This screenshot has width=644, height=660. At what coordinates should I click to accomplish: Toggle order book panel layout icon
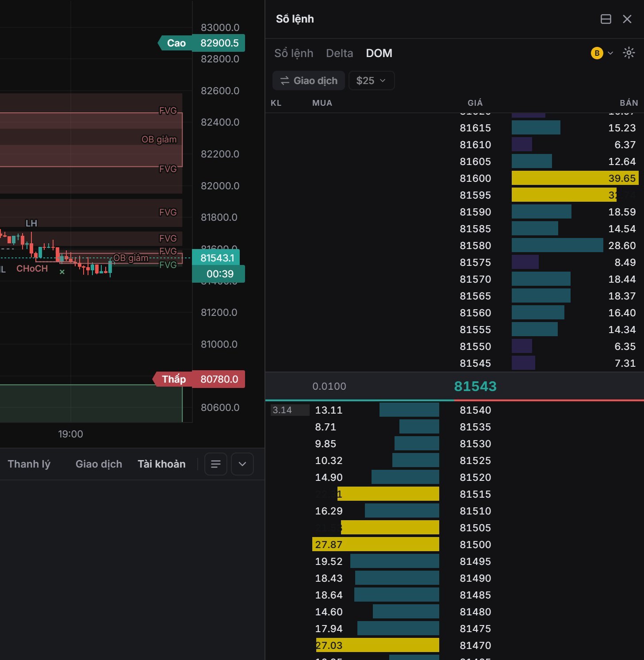coord(606,19)
